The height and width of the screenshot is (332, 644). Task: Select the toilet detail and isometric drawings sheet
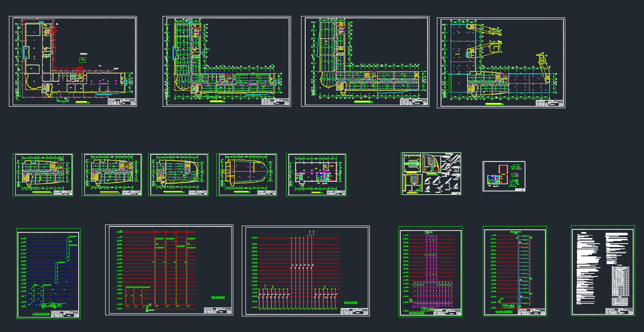(431, 173)
